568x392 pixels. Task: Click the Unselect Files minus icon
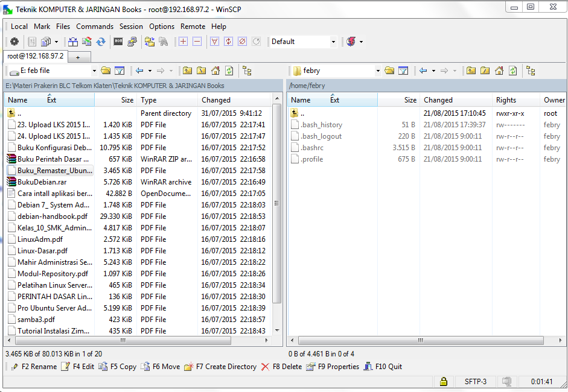click(x=197, y=42)
